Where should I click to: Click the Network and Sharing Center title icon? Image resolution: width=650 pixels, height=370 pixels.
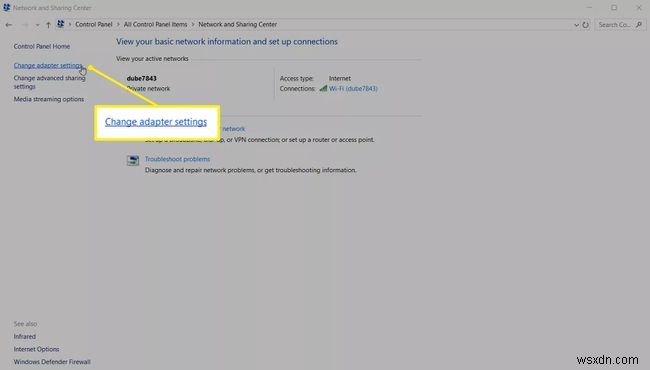click(6, 7)
